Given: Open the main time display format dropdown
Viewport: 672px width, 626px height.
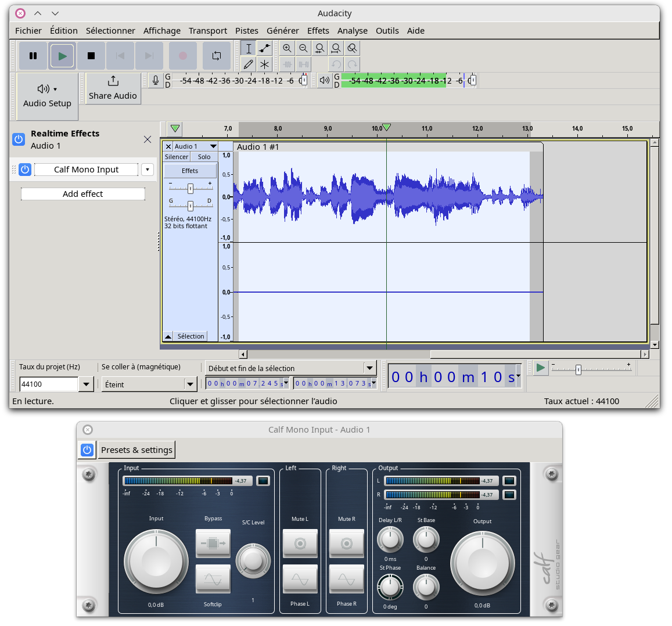Looking at the screenshot, I should (518, 377).
